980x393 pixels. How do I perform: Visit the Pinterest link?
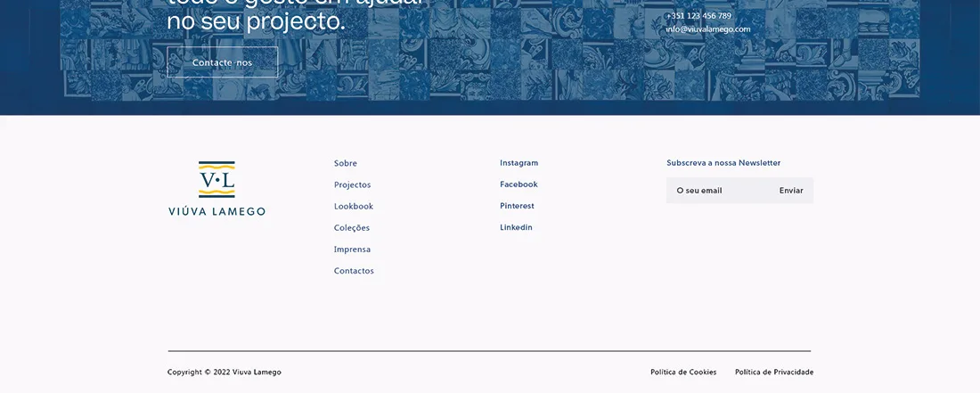pyautogui.click(x=517, y=206)
